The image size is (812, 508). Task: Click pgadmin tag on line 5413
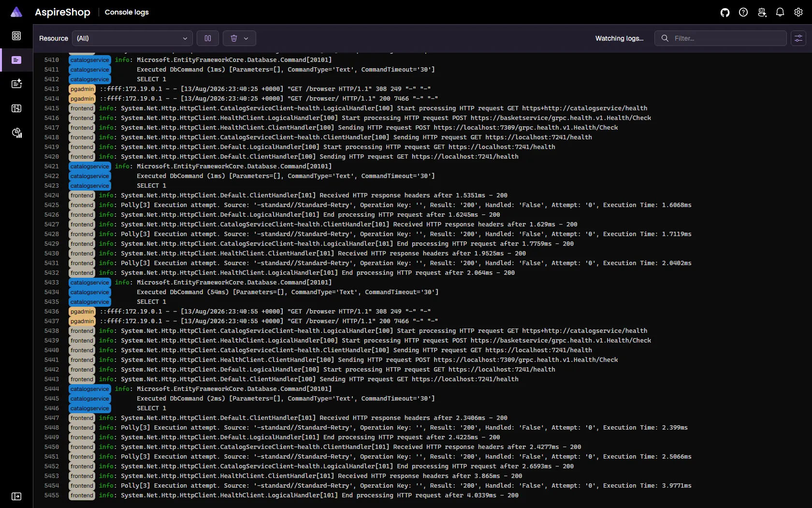[x=82, y=89]
